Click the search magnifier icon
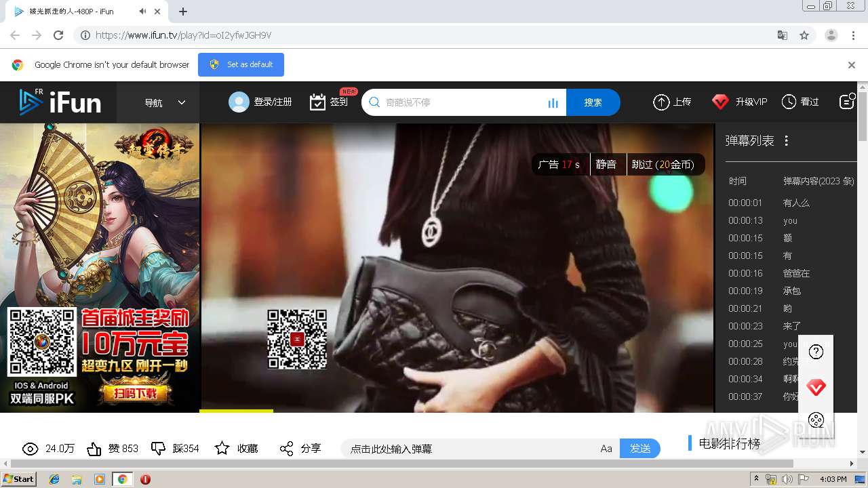This screenshot has height=488, width=868. [374, 102]
